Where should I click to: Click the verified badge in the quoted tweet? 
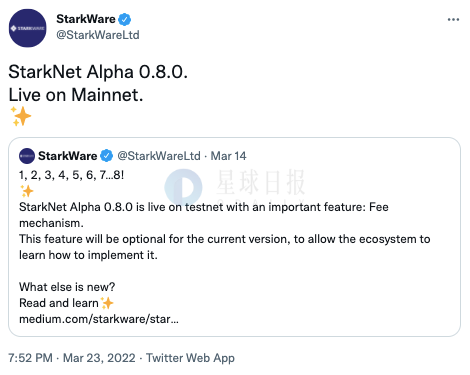click(x=107, y=156)
